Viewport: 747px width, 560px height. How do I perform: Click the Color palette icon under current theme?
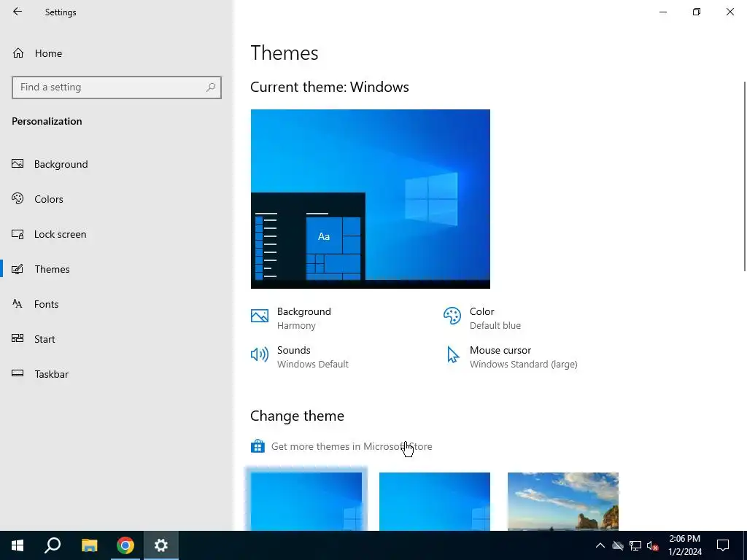click(x=452, y=316)
